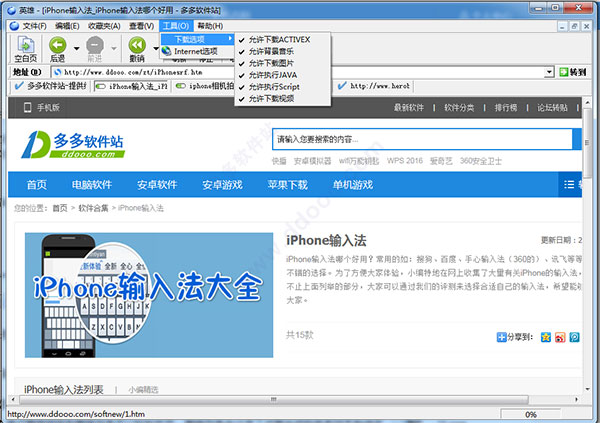Open the 查看(V) menu

(x=141, y=26)
